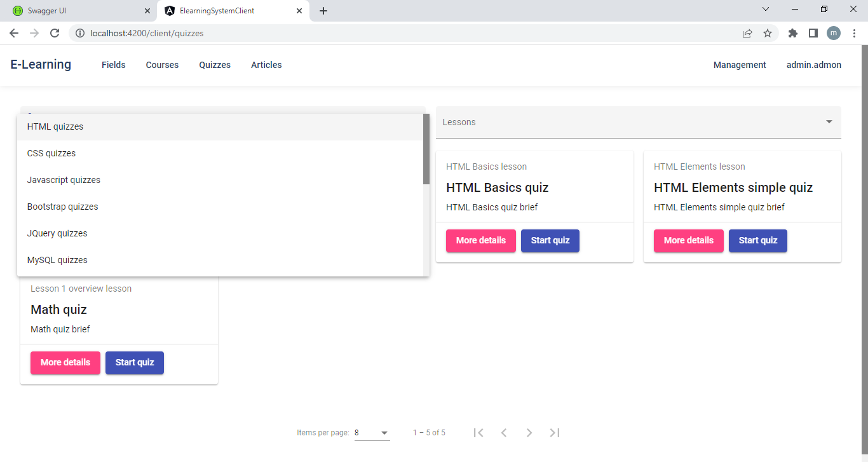Select the CSS quizzes option
The height and width of the screenshot is (462, 868).
coord(51,153)
